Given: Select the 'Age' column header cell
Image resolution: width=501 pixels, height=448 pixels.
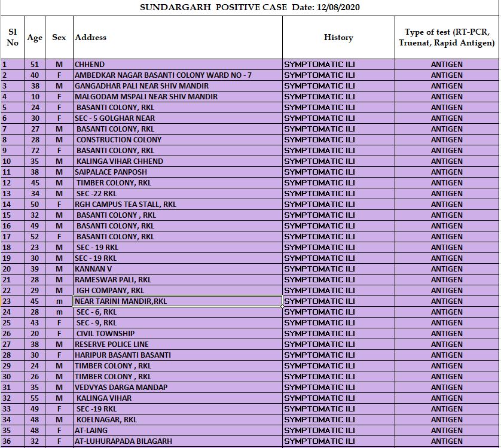Looking at the screenshot, I should (35, 37).
